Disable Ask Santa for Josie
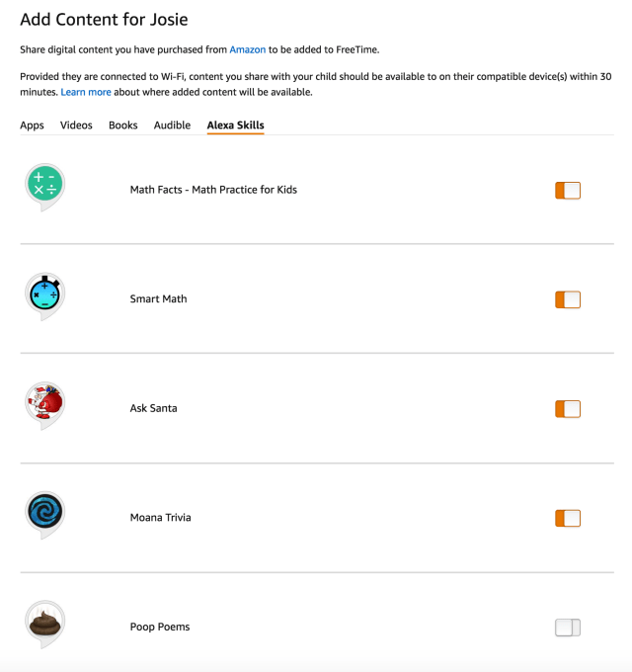This screenshot has width=632, height=672. [568, 409]
